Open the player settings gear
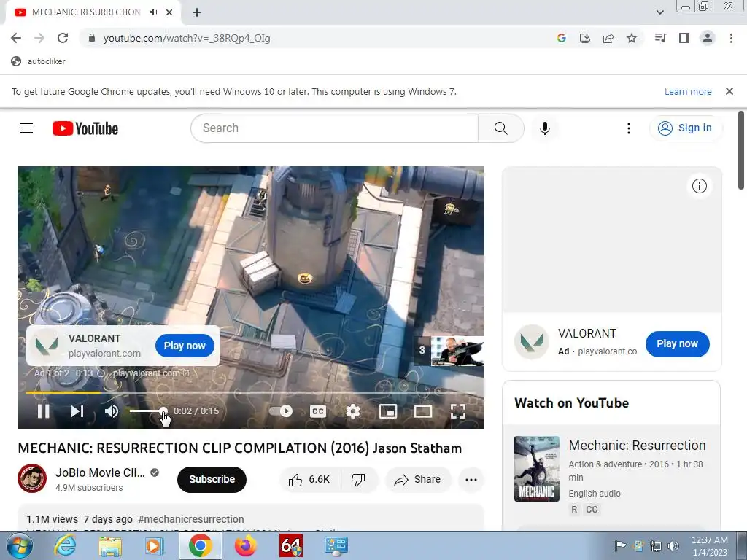The width and height of the screenshot is (747, 560). pyautogui.click(x=353, y=411)
